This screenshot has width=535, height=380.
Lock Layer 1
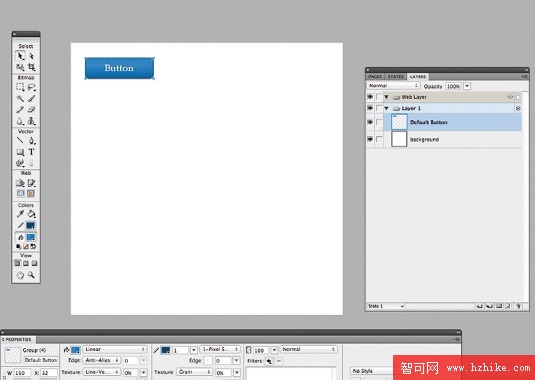click(379, 108)
